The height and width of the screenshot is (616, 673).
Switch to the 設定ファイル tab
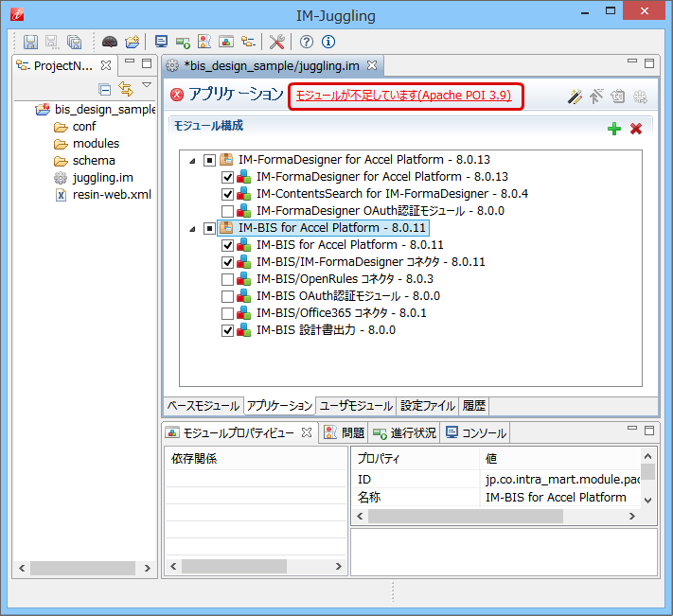click(x=428, y=406)
